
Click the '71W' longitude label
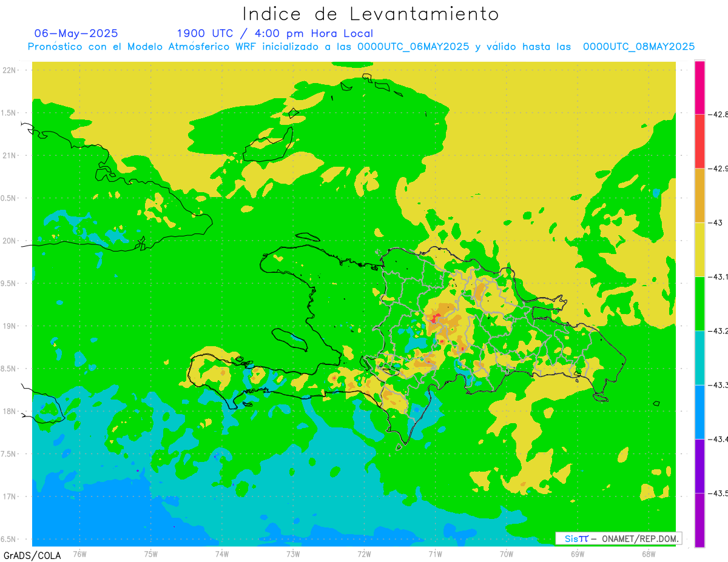[435, 554]
